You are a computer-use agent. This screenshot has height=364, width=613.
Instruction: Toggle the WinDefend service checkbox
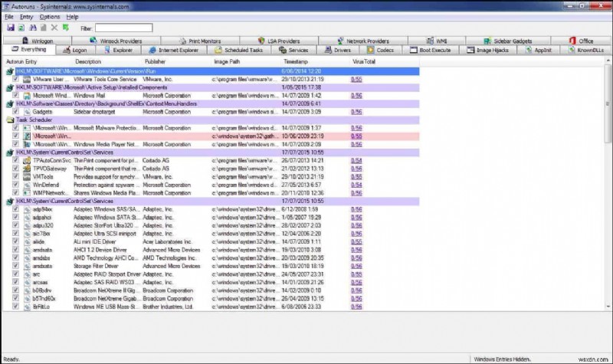coord(15,185)
